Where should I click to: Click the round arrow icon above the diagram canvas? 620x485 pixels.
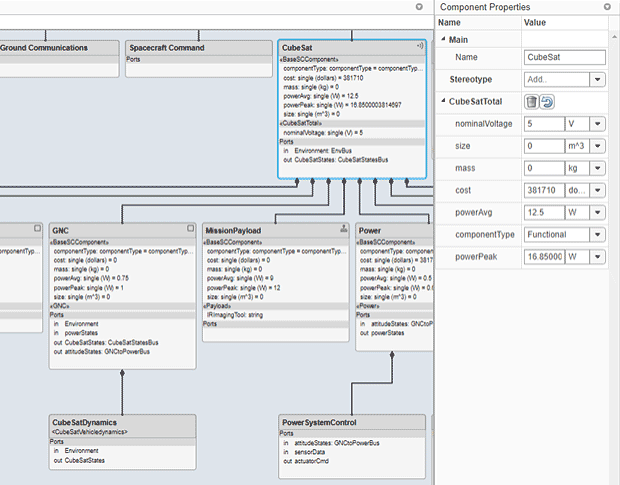(419, 6)
